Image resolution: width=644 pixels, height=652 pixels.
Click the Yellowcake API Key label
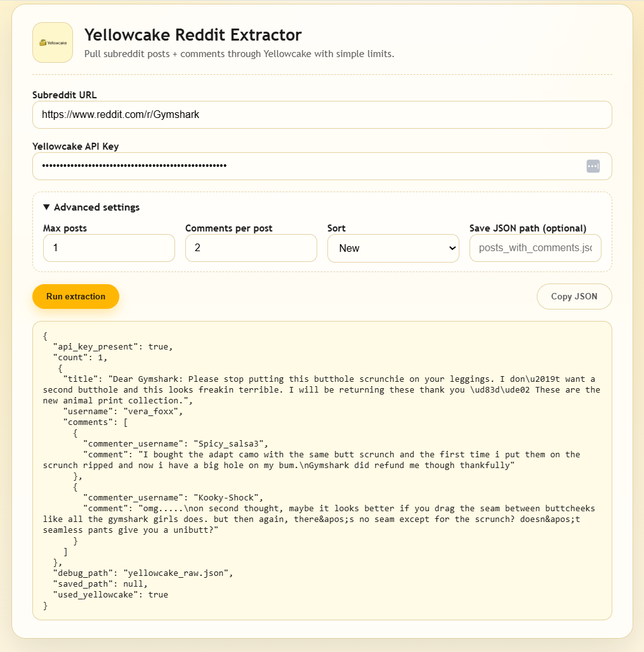tap(76, 147)
